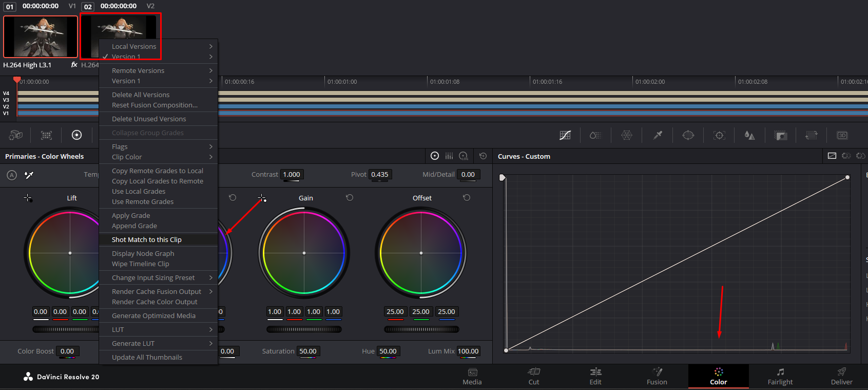The image size is (868, 390).
Task: Click the Gain master wheel slider
Action: point(304,329)
